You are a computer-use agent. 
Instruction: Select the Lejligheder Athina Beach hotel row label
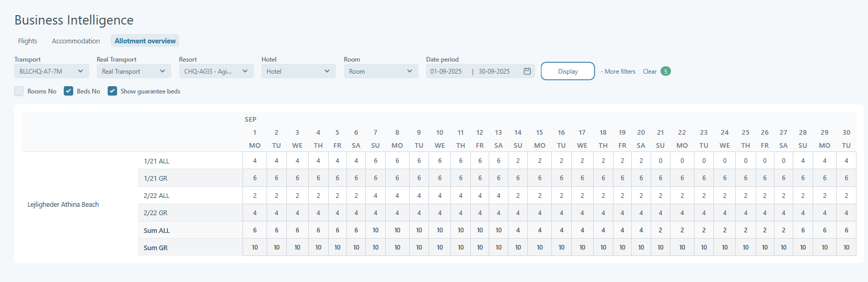click(x=63, y=204)
